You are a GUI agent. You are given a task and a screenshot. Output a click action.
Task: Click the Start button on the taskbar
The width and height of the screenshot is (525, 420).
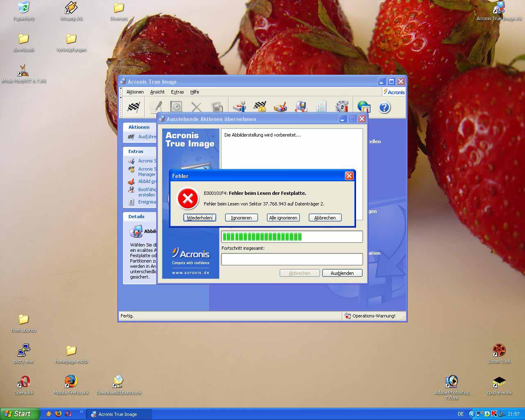(20, 414)
